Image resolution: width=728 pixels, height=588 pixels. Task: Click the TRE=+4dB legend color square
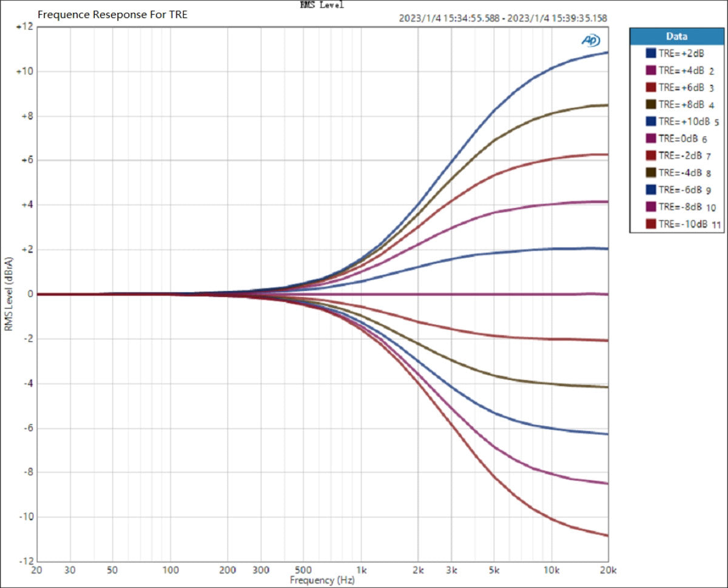(x=651, y=70)
